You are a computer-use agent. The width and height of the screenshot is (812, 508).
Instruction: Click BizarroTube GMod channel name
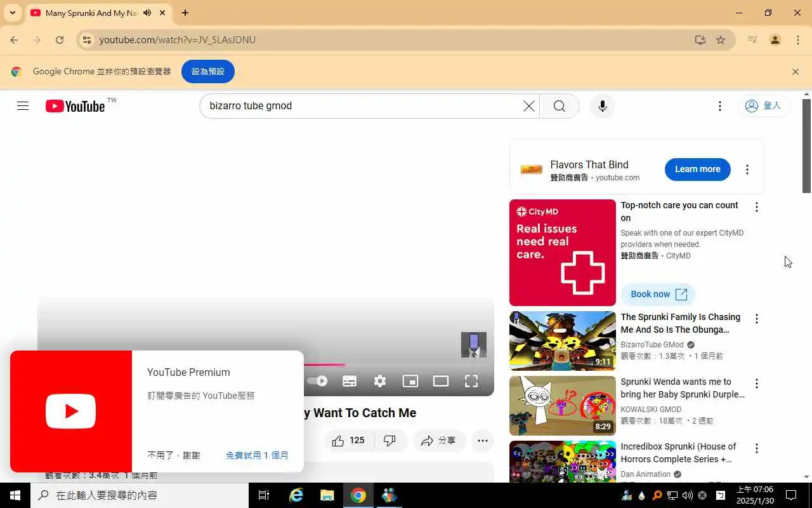click(652, 345)
